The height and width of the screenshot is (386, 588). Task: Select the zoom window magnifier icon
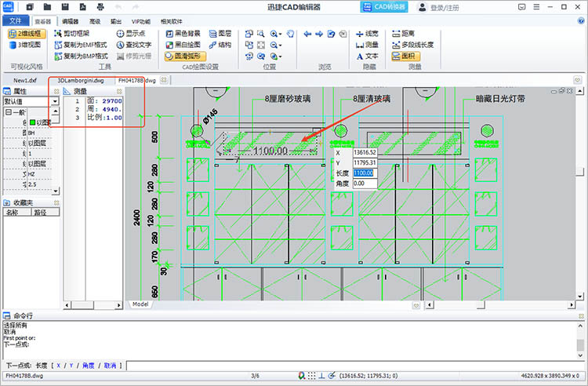[x=261, y=34]
